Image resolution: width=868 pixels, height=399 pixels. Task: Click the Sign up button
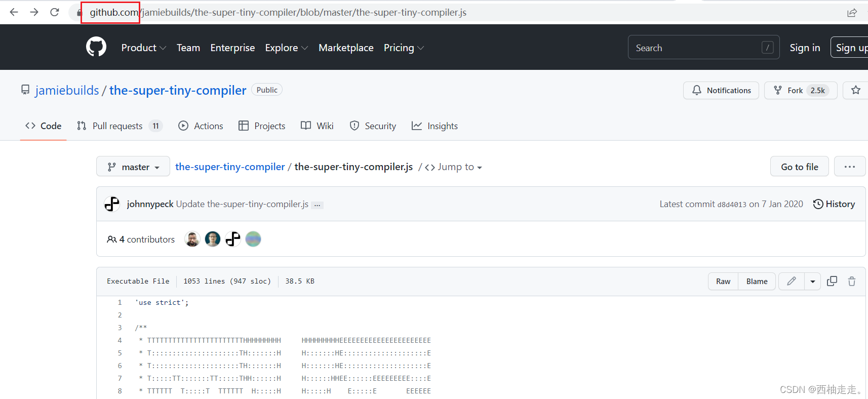coord(850,48)
